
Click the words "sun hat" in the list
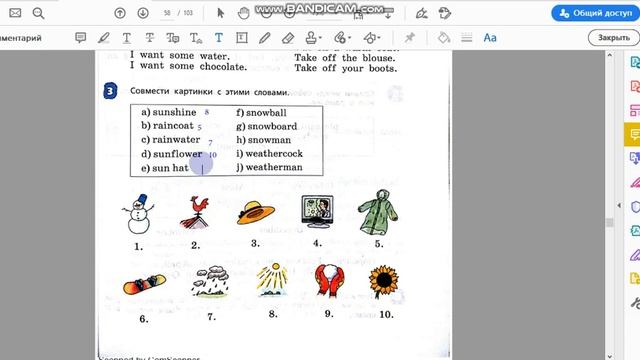click(x=170, y=168)
